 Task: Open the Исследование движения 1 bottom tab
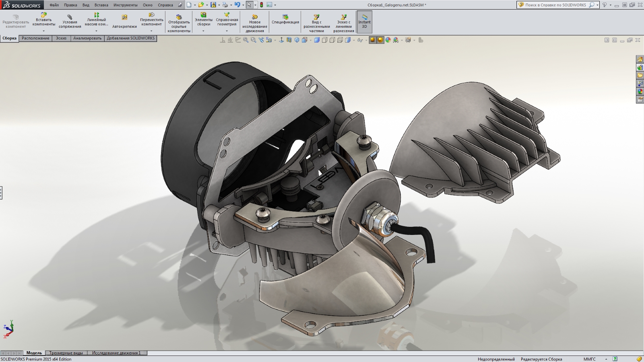coord(116,353)
